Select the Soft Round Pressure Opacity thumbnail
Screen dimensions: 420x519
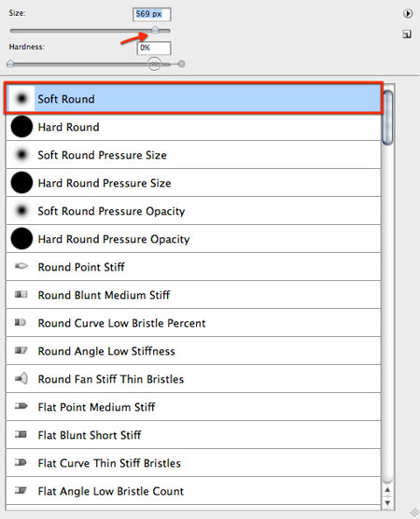point(21,211)
